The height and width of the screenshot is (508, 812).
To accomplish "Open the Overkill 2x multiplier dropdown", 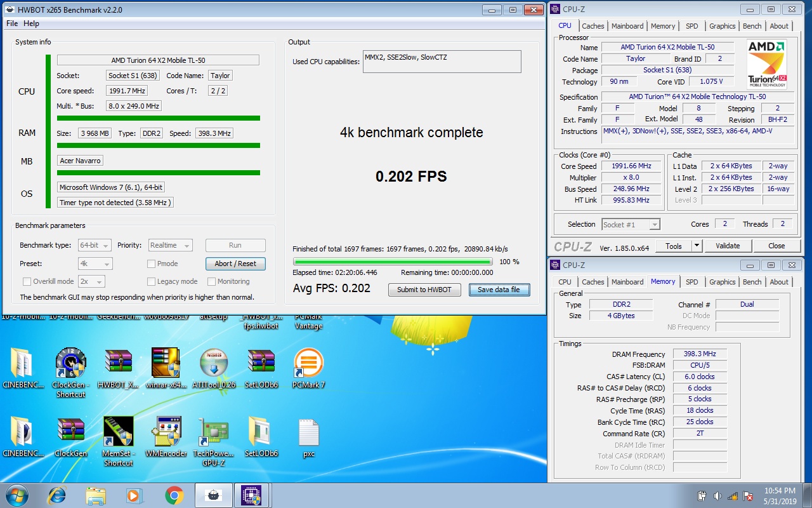I will click(x=91, y=281).
